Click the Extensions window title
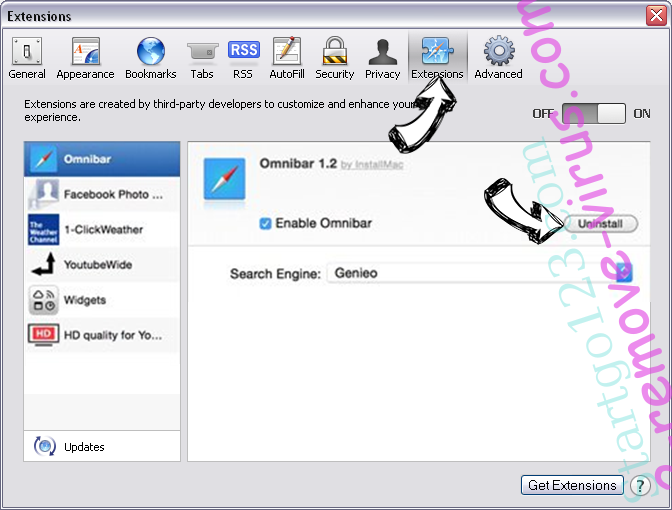 39,16
